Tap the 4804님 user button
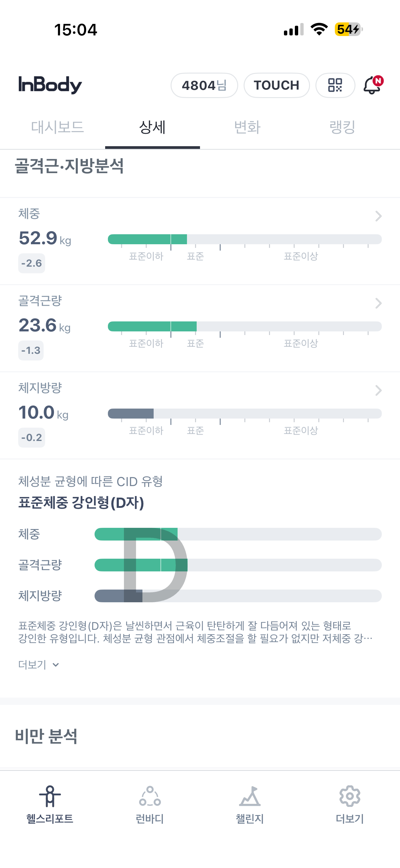This screenshot has width=400, height=868. click(204, 85)
